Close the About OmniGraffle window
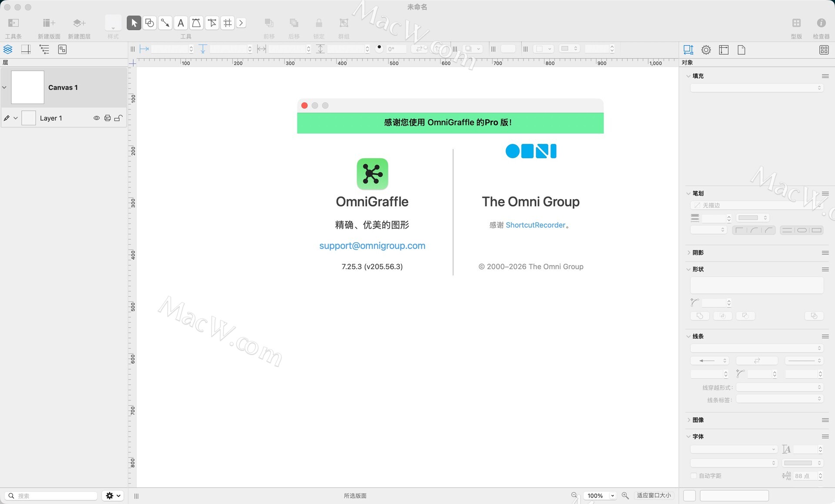 pyautogui.click(x=304, y=105)
